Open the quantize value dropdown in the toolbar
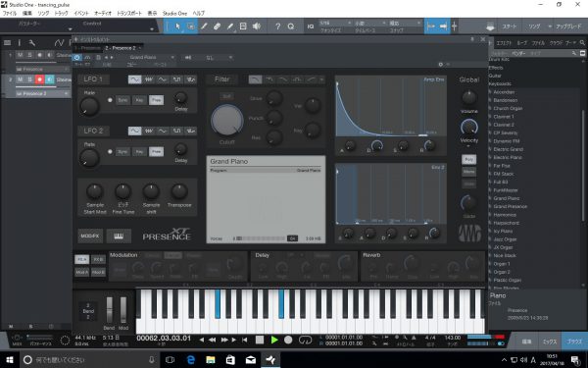The image size is (588, 368). point(334,24)
